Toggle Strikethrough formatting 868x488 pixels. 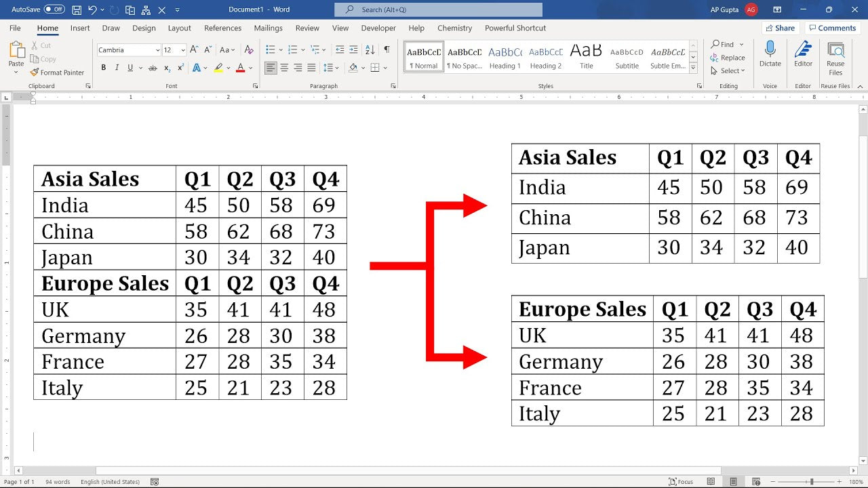(x=153, y=68)
